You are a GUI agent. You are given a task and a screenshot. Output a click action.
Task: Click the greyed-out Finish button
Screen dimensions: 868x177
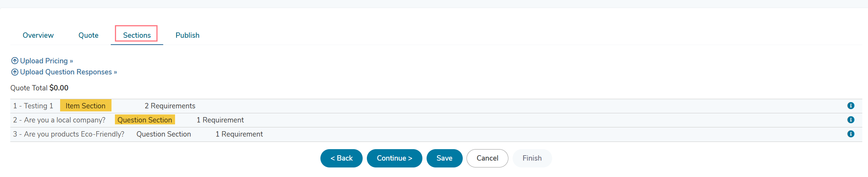coord(532,158)
